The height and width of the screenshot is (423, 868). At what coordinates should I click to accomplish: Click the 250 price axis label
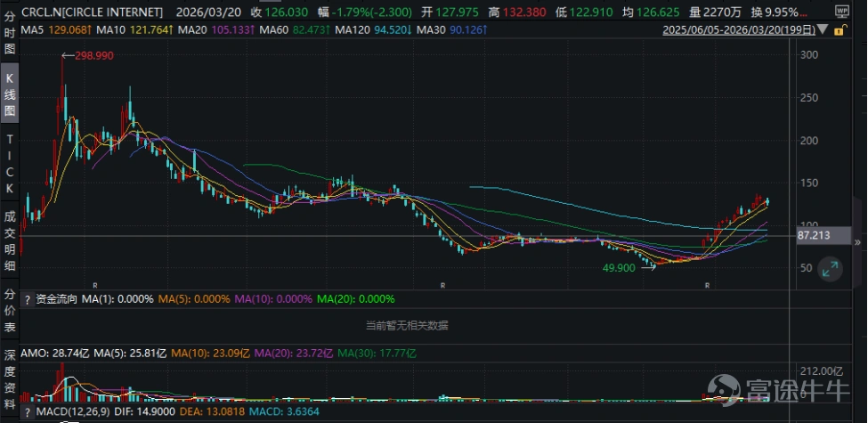pyautogui.click(x=808, y=98)
